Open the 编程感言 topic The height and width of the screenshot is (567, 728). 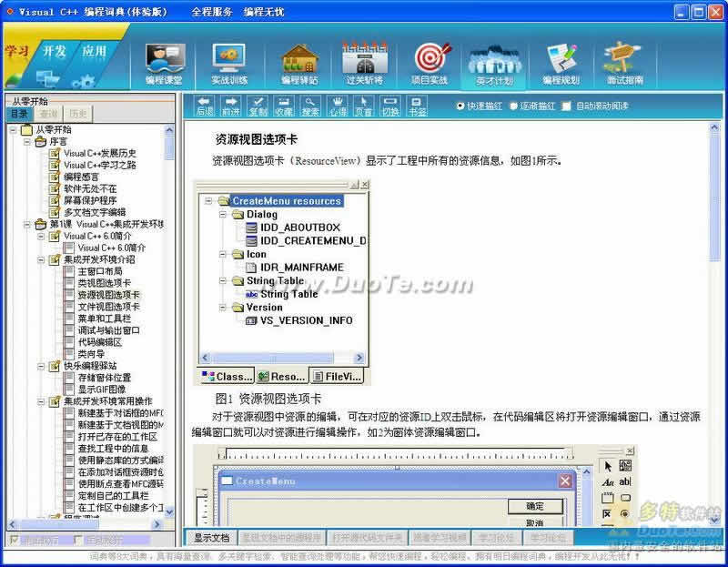pyautogui.click(x=81, y=177)
